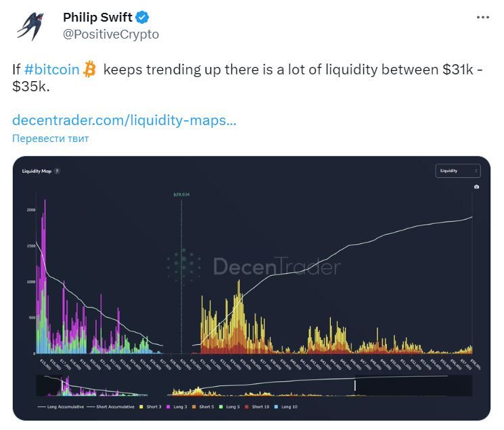This screenshot has height=430, width=504.
Task: Open the tweet's more options menu
Action: 482,18
